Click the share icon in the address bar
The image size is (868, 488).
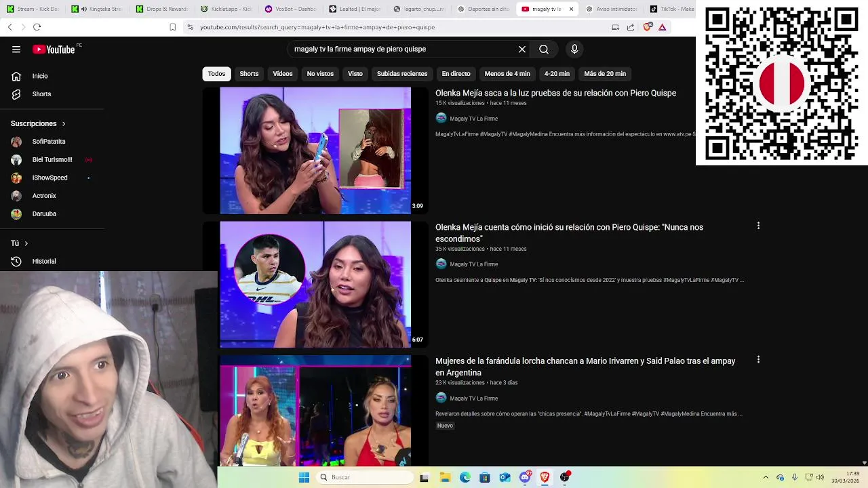pyautogui.click(x=631, y=27)
